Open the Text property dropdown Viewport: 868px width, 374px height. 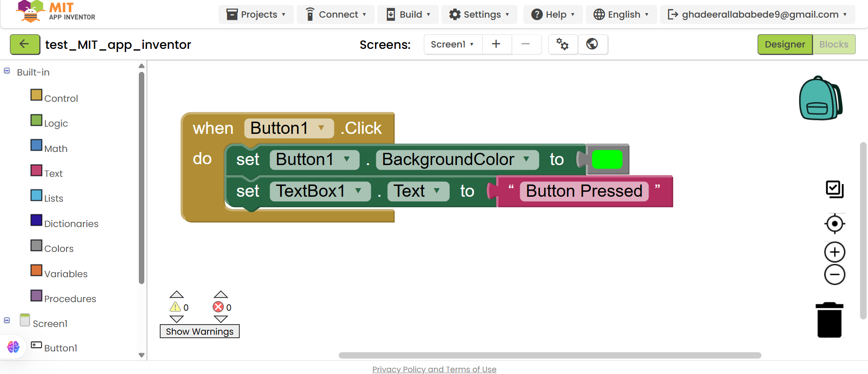(418, 191)
